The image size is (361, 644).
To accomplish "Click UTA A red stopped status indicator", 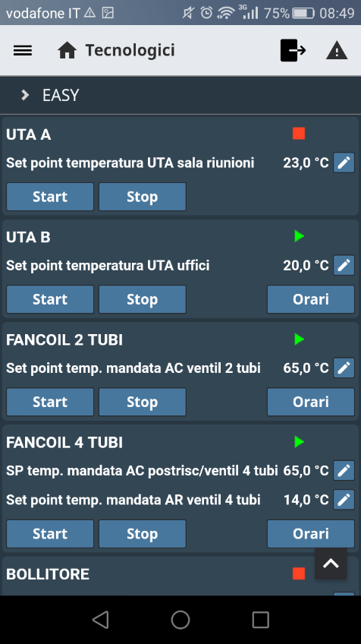I will 299,134.
